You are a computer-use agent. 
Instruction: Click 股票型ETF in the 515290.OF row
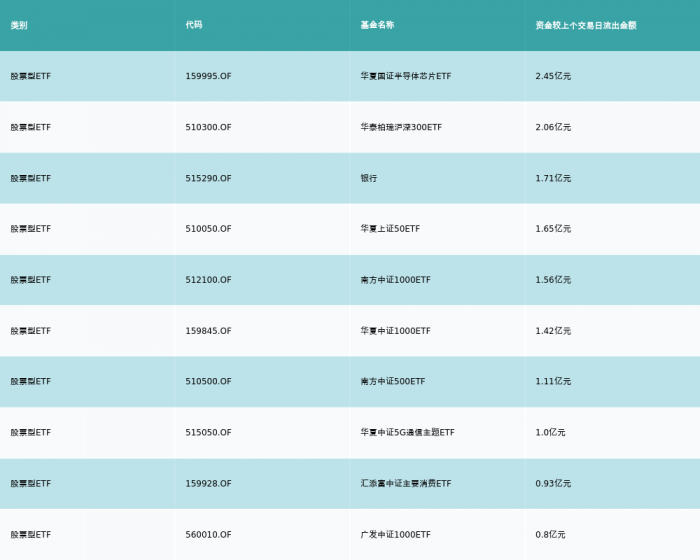coord(31,178)
